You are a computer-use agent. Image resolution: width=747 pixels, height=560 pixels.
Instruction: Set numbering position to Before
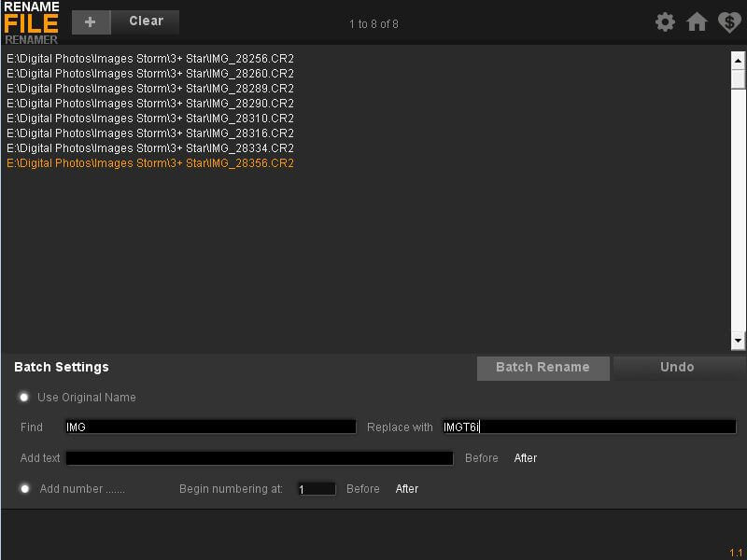362,488
